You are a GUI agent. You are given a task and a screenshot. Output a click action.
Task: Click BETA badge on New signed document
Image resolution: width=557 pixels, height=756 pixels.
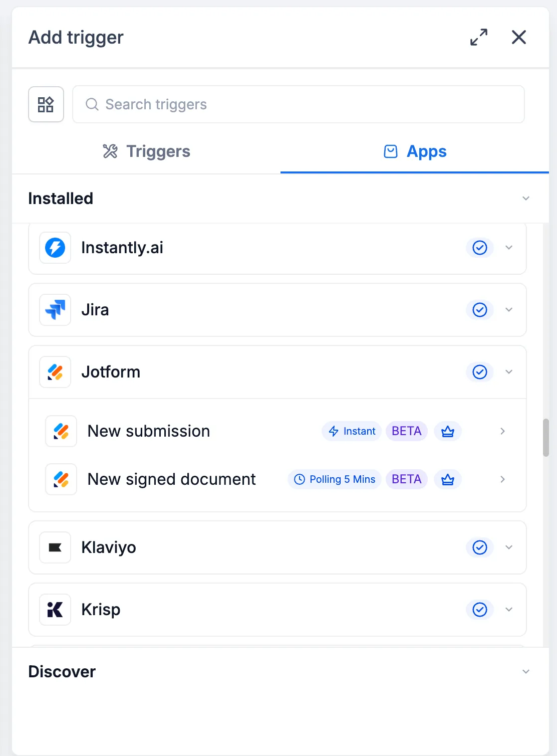pos(407,479)
